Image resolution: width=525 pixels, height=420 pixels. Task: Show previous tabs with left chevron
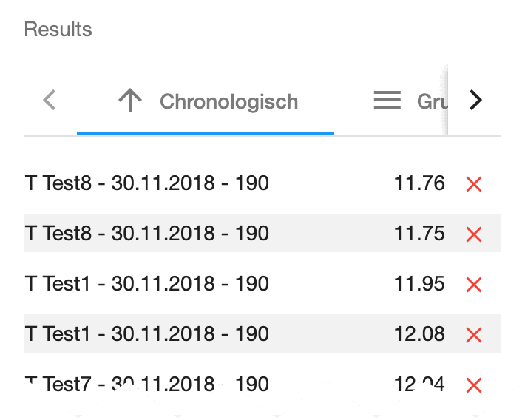coord(50,100)
